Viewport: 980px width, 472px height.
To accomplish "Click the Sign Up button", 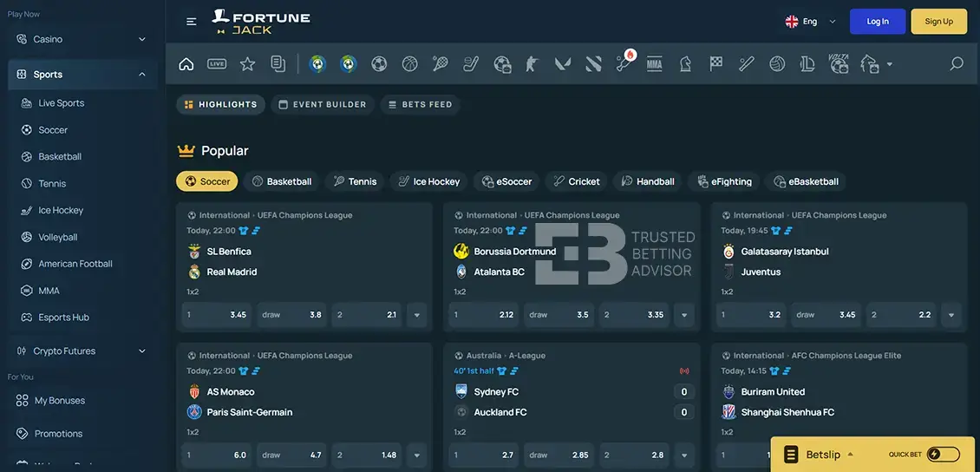I will (x=938, y=21).
